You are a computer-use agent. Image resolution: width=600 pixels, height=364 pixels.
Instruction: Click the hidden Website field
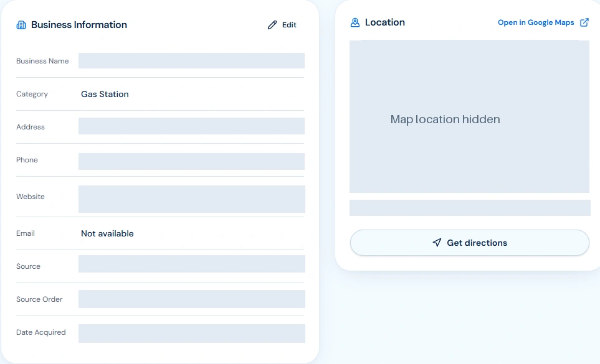[192, 199]
